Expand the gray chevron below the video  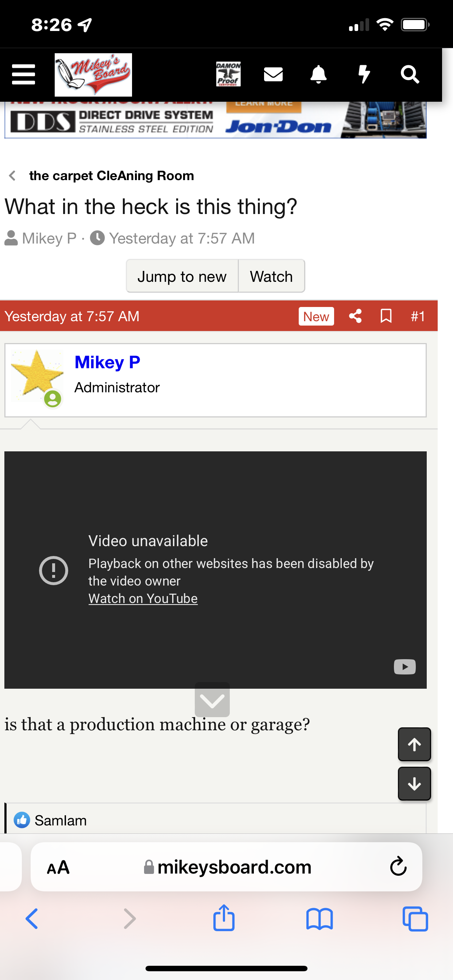[x=212, y=700]
